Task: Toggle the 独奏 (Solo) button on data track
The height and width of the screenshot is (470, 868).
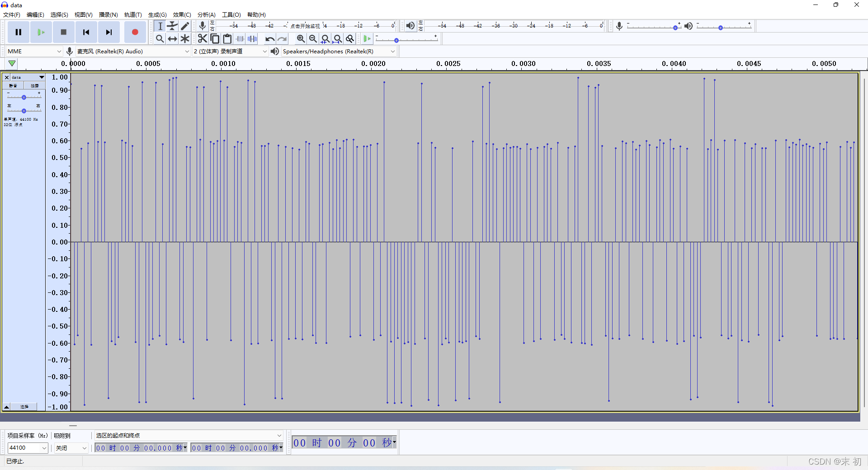Action: click(x=35, y=85)
